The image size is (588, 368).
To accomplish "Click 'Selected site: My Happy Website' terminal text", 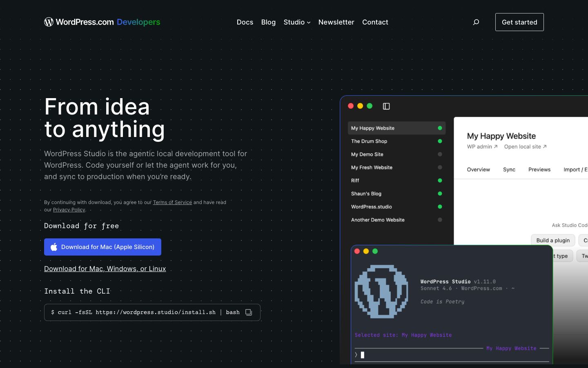I will tap(403, 335).
